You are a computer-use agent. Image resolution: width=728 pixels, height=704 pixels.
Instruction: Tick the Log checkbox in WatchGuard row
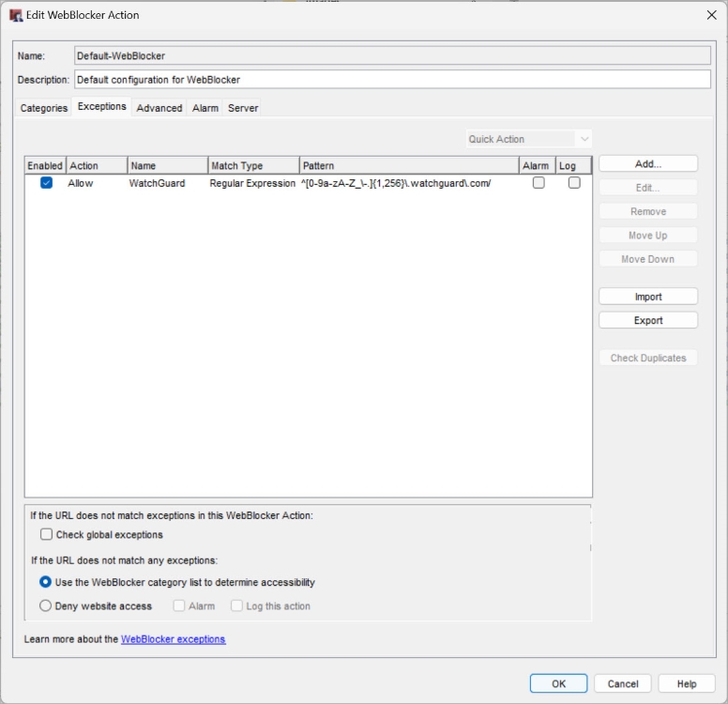(574, 183)
